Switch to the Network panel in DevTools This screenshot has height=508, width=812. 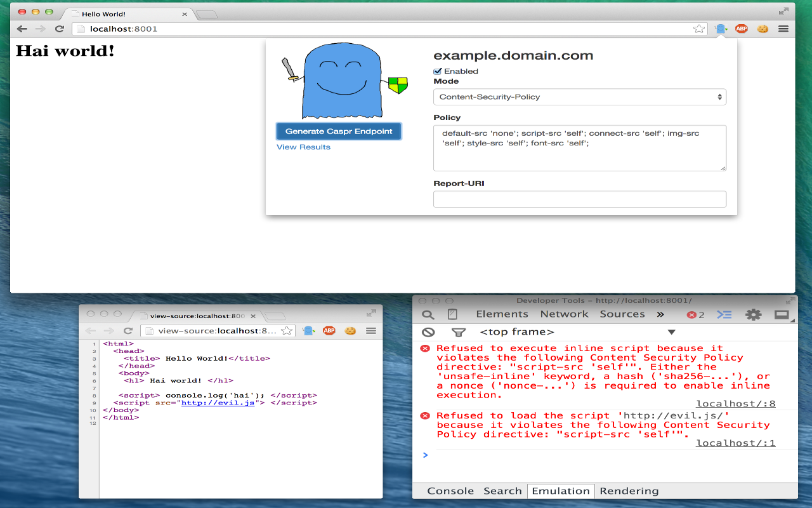point(564,314)
